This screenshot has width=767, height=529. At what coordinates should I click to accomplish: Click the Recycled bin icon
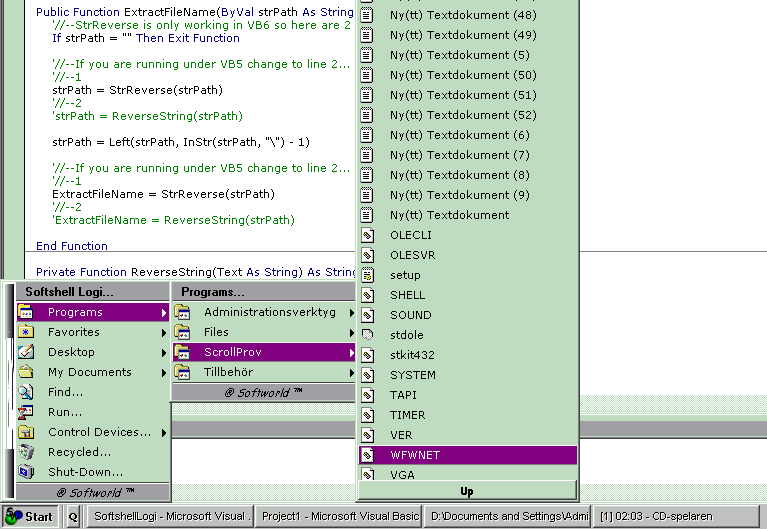pos(26,452)
